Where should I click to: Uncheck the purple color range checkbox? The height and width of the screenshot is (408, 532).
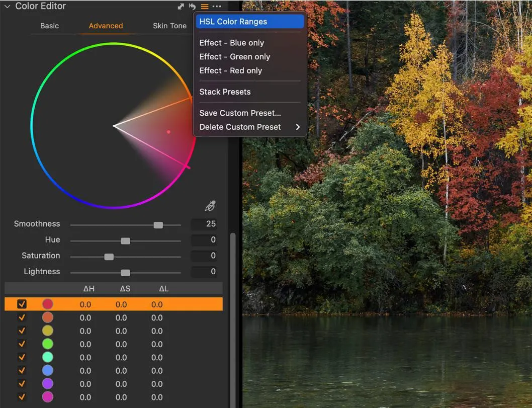(22, 384)
